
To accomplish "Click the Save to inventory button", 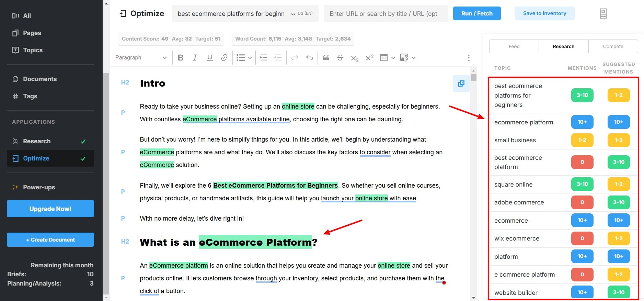I will point(544,13).
